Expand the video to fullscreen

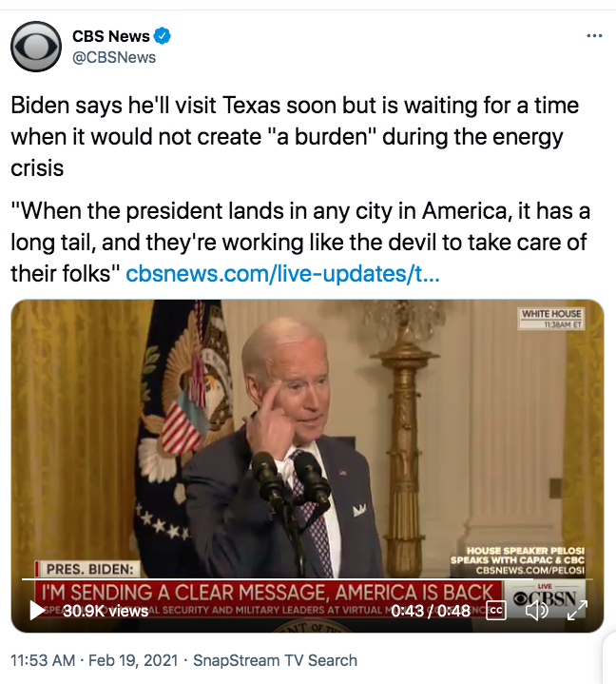click(577, 611)
